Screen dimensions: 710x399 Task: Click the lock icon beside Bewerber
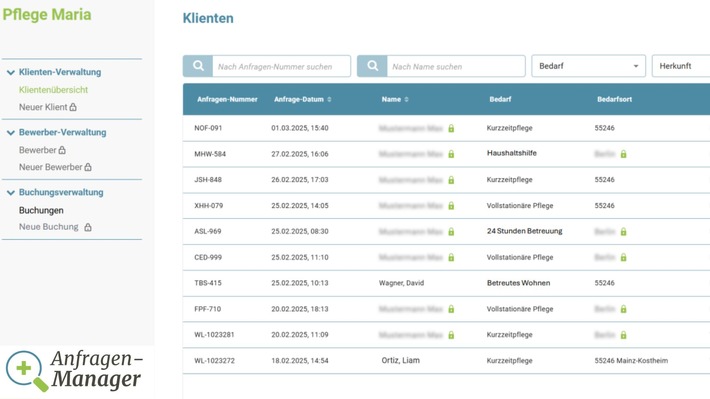pos(62,150)
